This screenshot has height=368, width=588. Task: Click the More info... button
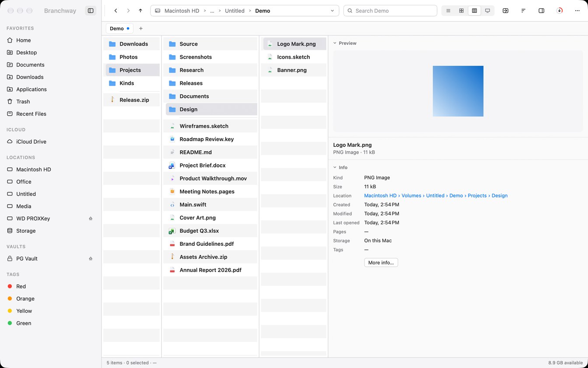tap(381, 263)
